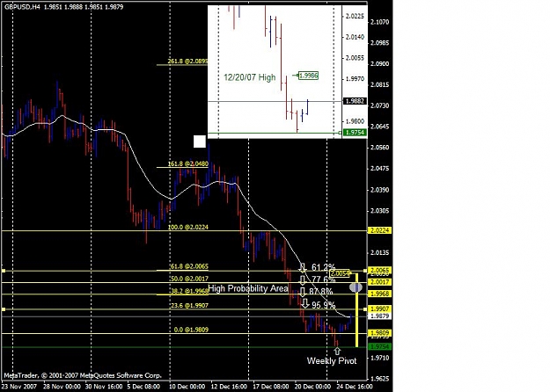This screenshot has width=550, height=392.
Task: Click the 1.9625 price on main axis
Action: pyautogui.click(x=379, y=379)
